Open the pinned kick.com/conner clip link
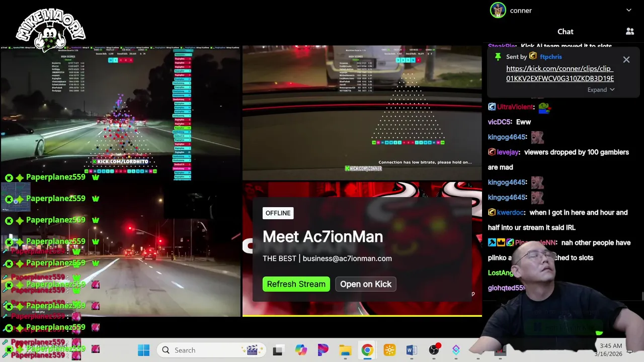644x362 pixels. (x=560, y=73)
